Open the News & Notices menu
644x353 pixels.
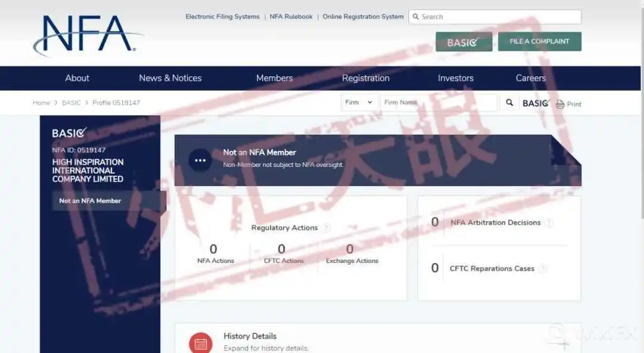tap(170, 78)
